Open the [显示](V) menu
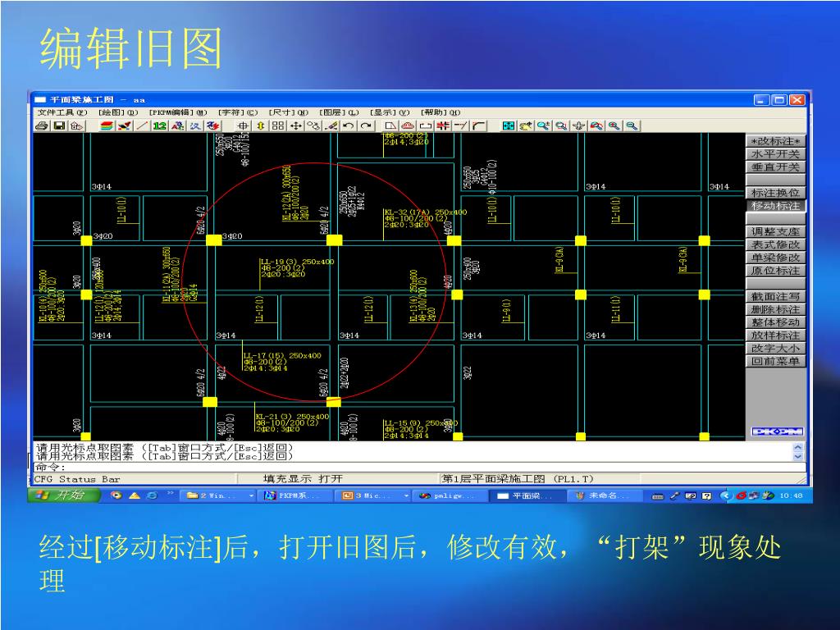The image size is (840, 630). [390, 112]
